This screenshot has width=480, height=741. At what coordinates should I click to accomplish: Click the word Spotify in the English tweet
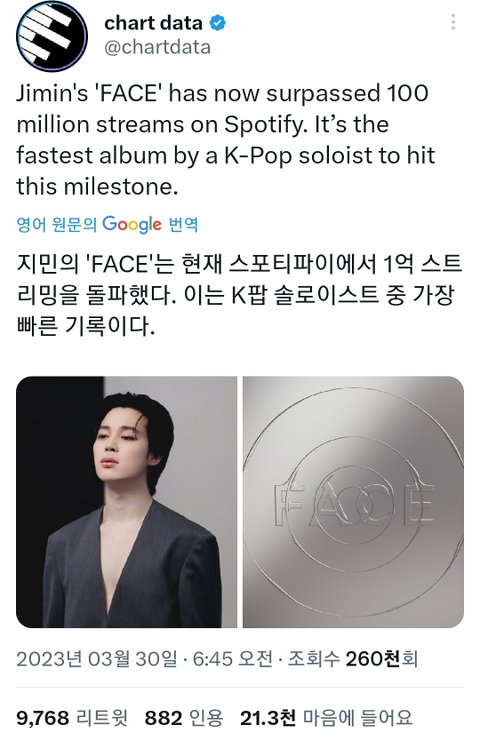(x=266, y=125)
